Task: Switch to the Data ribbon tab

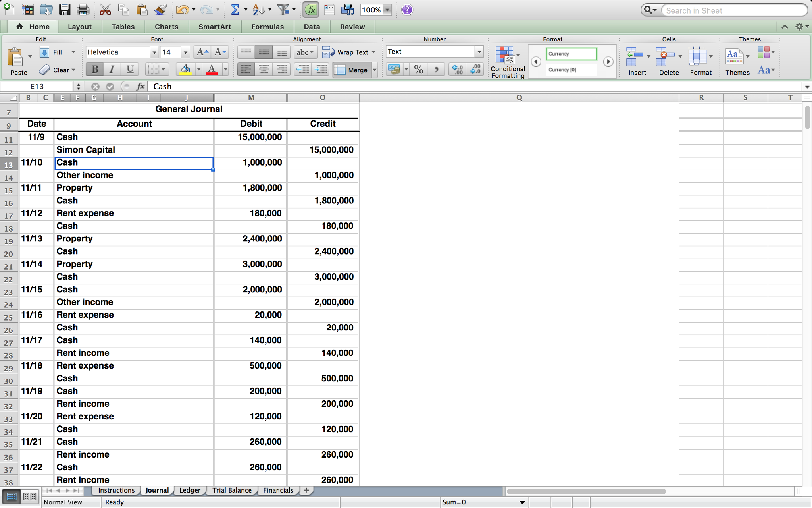Action: tap(312, 27)
